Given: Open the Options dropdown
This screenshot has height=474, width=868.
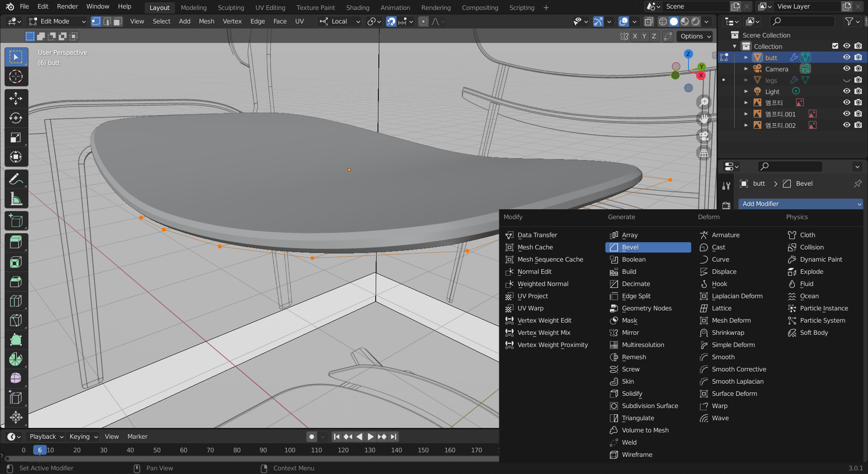Looking at the screenshot, I should pyautogui.click(x=695, y=36).
